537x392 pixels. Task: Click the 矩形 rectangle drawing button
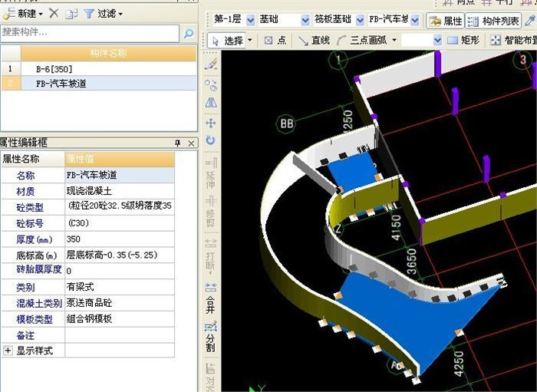coord(463,40)
